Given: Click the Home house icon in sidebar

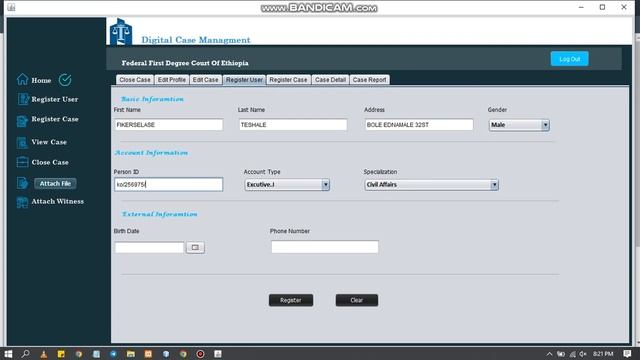Looking at the screenshot, I should (22, 79).
